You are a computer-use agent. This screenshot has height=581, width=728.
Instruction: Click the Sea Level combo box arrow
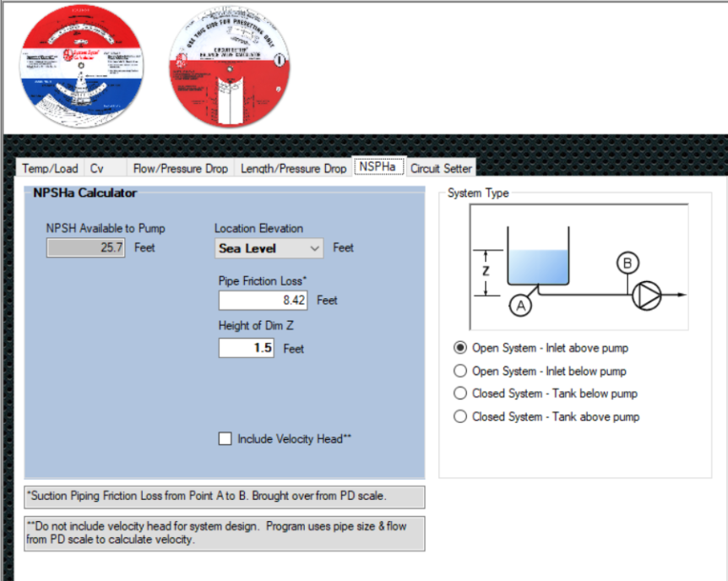(x=313, y=248)
